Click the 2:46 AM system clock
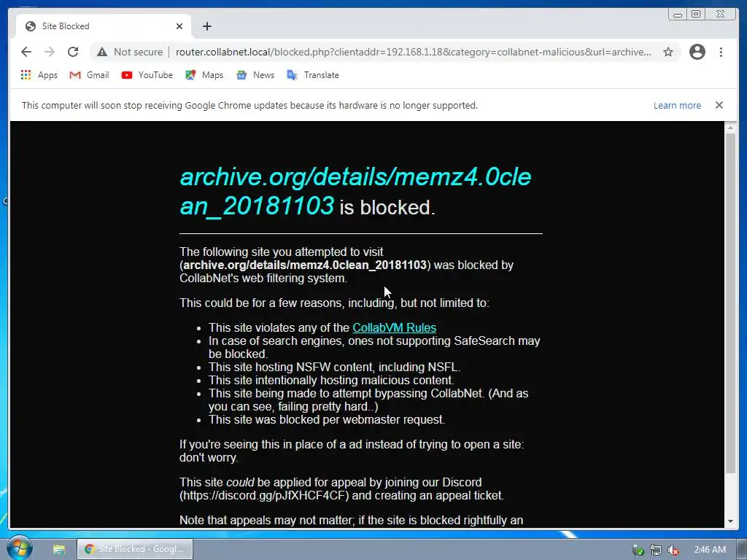Image resolution: width=747 pixels, height=560 pixels. coord(710,550)
